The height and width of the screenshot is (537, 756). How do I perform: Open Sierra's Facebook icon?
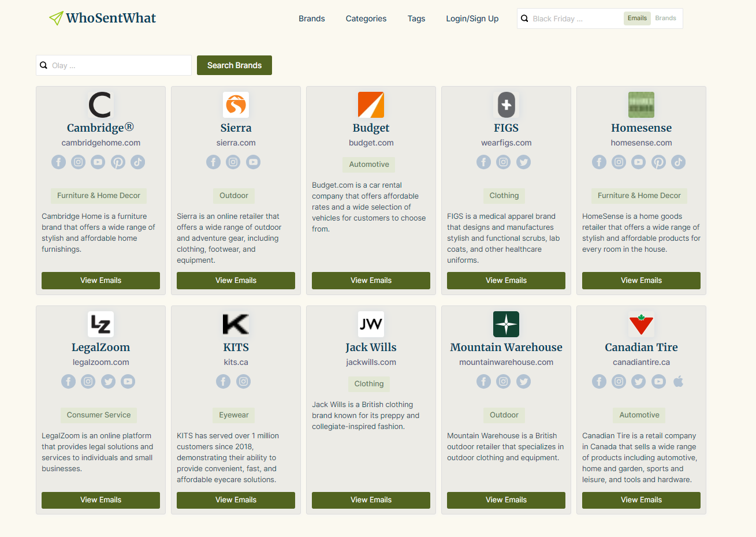point(214,162)
